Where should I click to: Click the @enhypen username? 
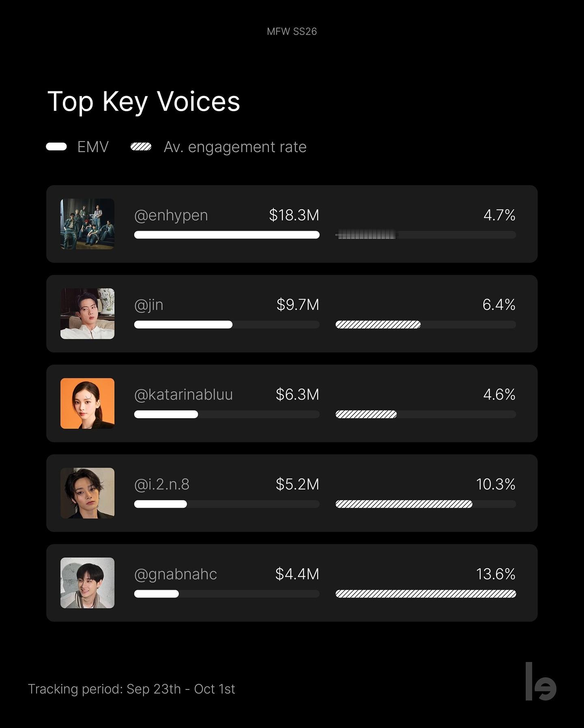tap(171, 215)
